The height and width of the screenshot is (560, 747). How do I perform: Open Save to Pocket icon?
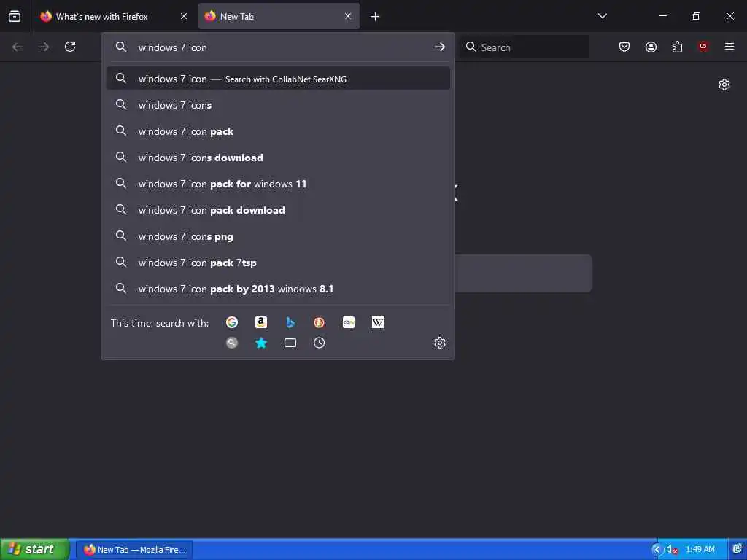pos(624,47)
